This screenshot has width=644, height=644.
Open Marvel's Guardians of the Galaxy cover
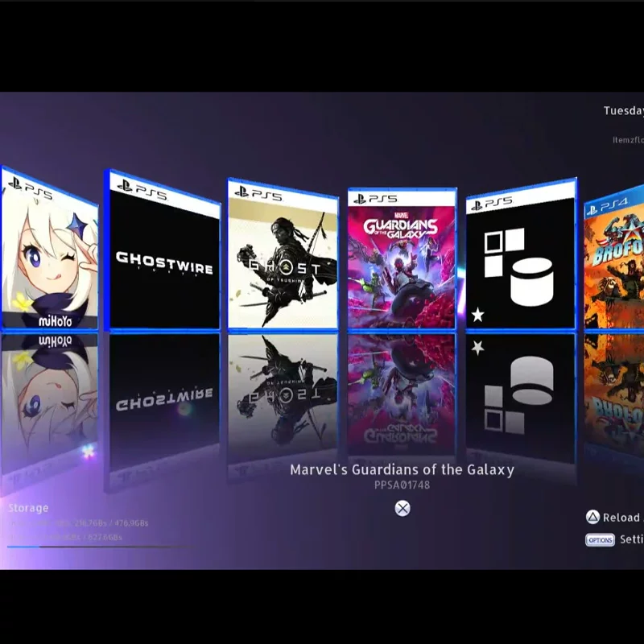point(402,258)
